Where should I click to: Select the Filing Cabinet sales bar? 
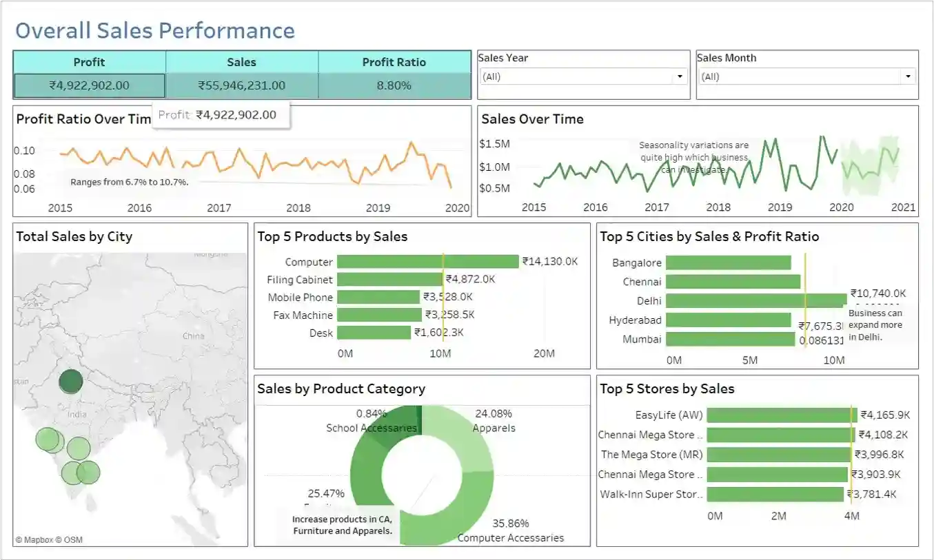[x=389, y=280]
